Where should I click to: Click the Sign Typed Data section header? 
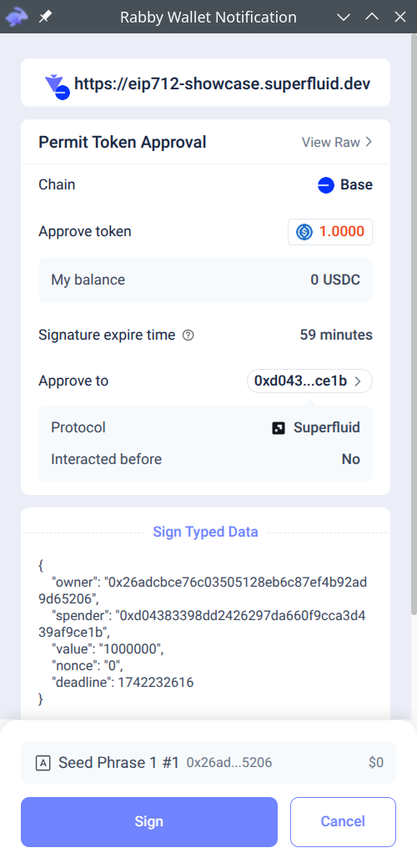click(x=206, y=532)
